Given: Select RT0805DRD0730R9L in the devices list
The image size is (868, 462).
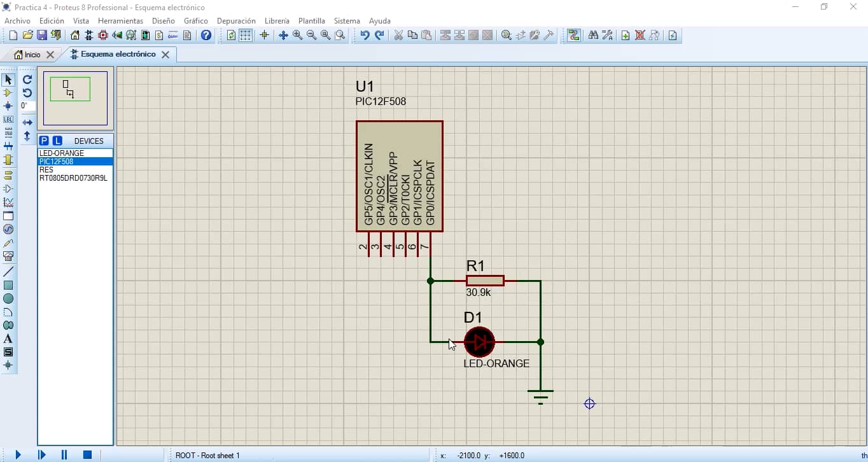Looking at the screenshot, I should pos(73,178).
